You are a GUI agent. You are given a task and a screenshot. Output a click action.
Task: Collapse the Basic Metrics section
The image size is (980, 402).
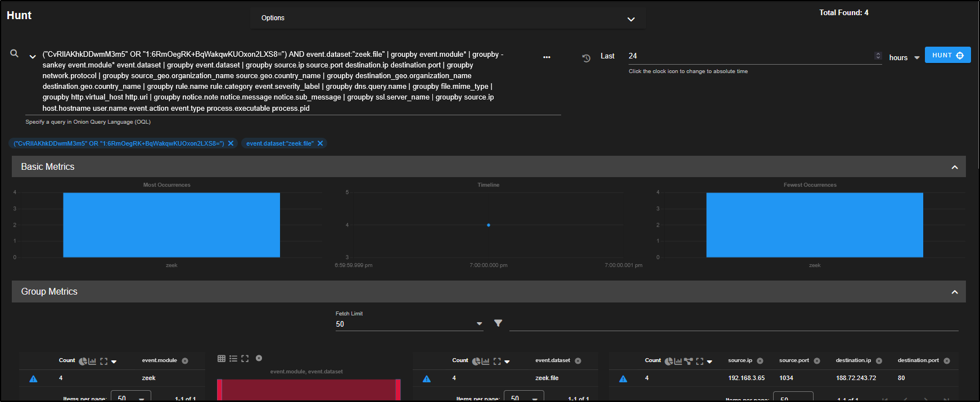click(954, 167)
